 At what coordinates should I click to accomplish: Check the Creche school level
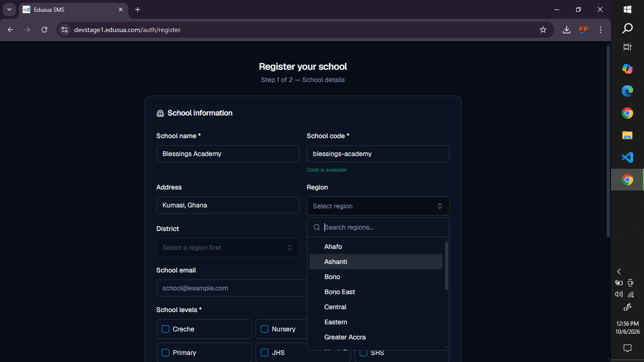165,329
